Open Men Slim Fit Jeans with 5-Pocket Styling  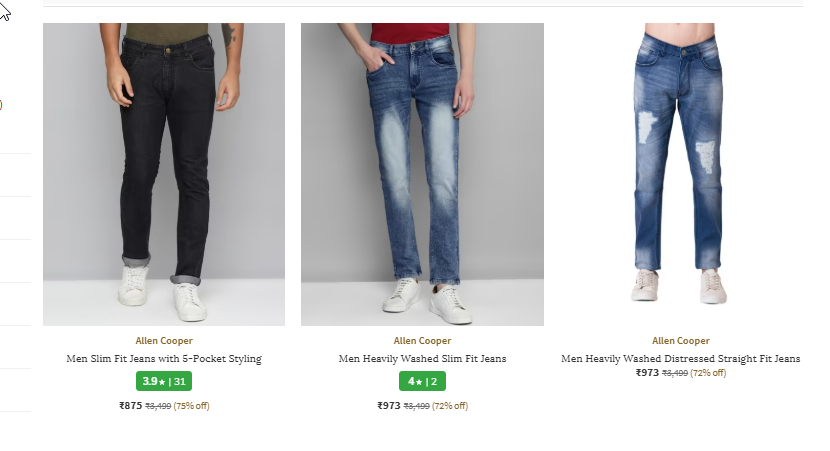164,358
